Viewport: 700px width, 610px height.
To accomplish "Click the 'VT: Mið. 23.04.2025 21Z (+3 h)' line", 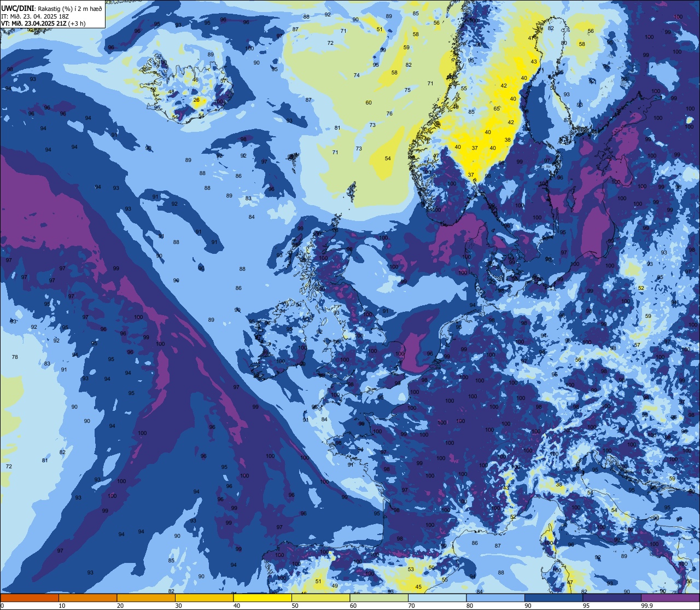I will [43, 23].
